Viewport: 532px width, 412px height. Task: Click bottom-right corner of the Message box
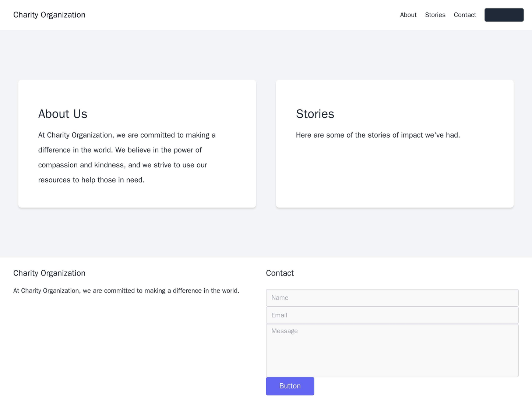point(516,374)
